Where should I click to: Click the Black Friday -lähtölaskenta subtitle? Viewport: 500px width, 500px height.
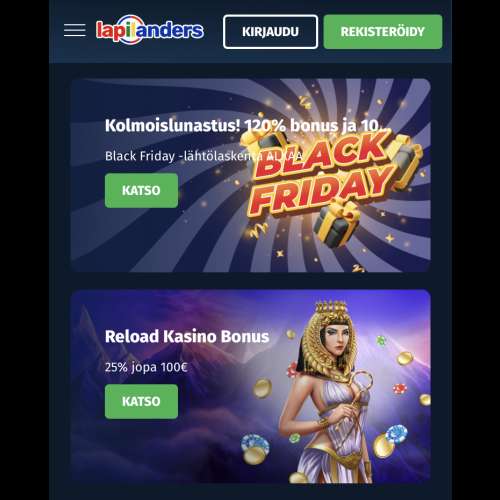tap(203, 156)
